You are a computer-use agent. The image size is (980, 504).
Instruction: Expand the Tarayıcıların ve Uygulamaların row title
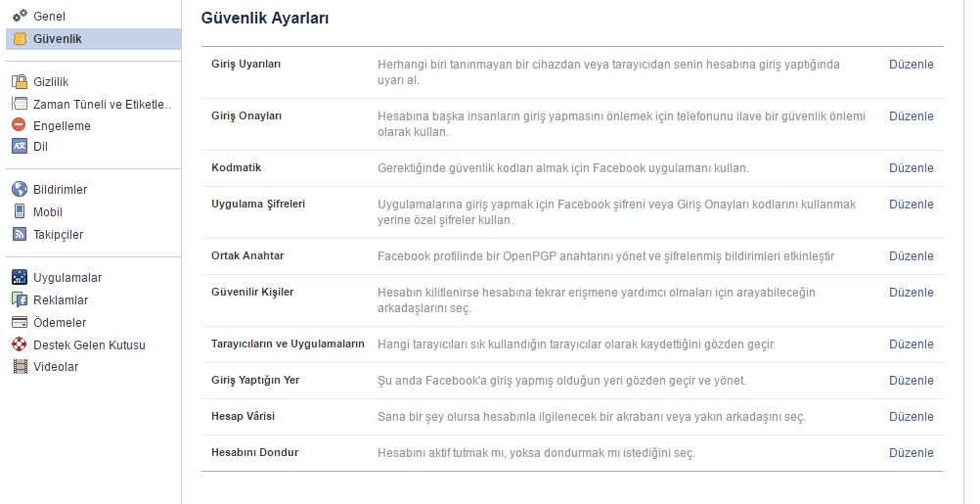tap(288, 344)
